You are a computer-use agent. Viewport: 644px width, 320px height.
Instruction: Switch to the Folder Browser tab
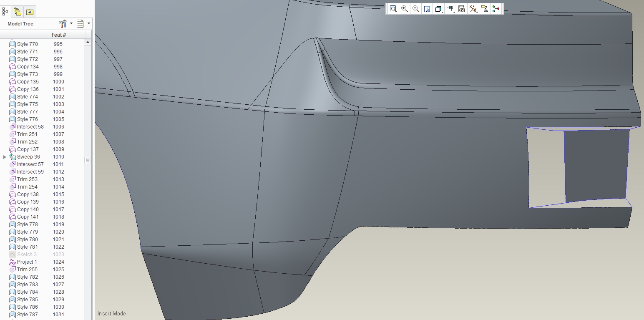17,12
